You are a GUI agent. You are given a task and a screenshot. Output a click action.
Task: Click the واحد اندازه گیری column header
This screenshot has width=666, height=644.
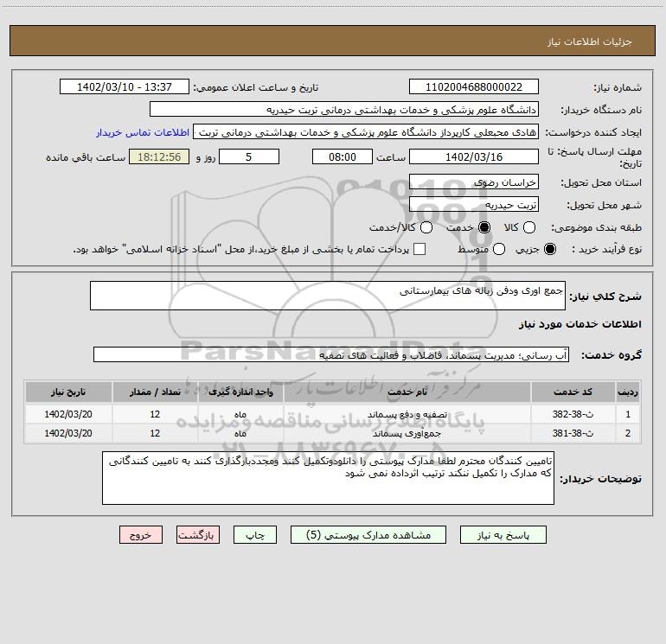point(240,392)
